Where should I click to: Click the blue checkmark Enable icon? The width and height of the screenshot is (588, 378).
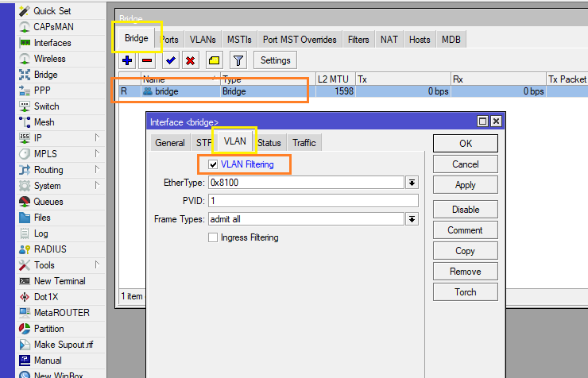[171, 60]
